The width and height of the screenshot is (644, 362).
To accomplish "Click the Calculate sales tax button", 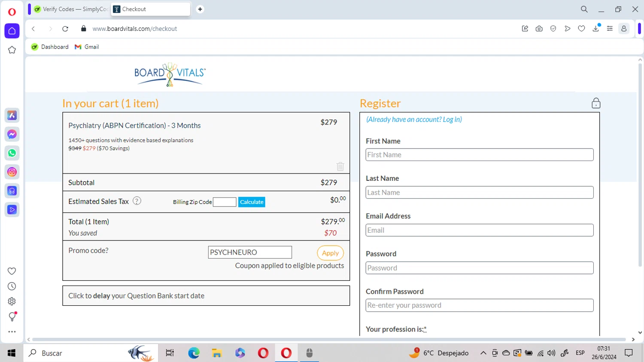I will click(252, 202).
